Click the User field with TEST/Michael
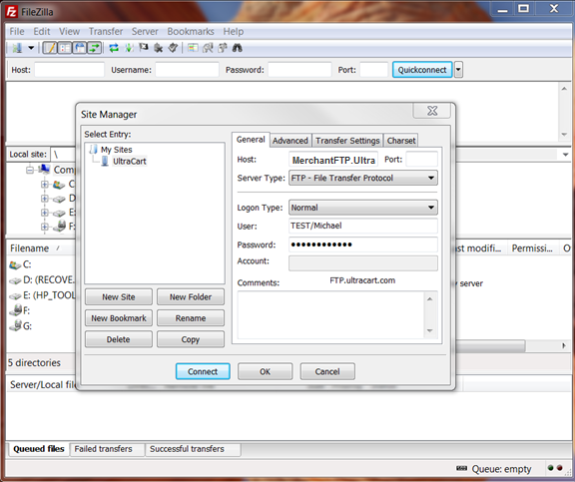 (x=363, y=226)
